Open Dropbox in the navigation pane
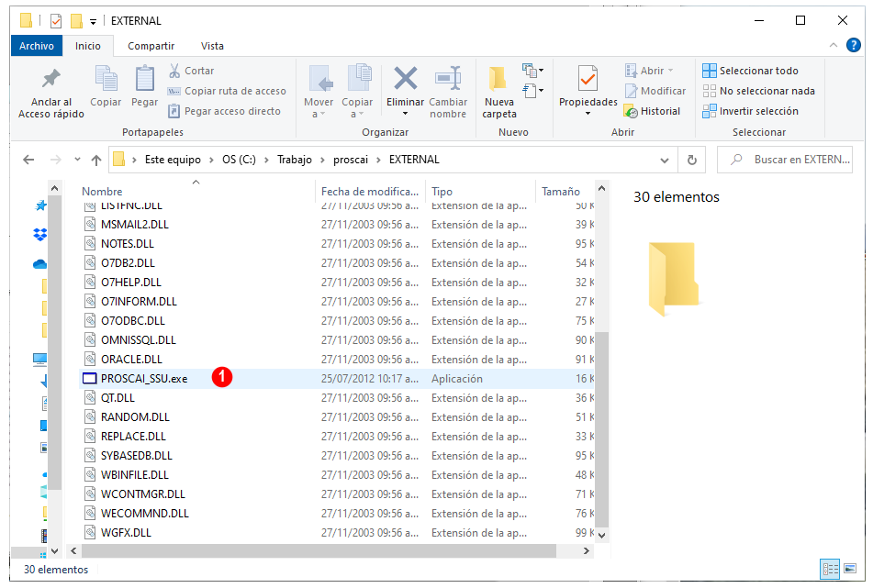The width and height of the screenshot is (873, 588). coord(40,235)
